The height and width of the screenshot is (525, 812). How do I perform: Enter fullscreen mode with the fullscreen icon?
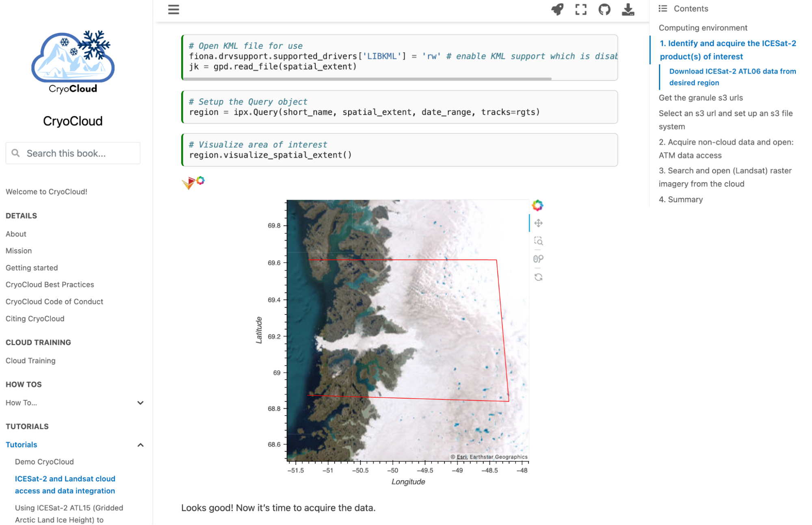pyautogui.click(x=581, y=9)
